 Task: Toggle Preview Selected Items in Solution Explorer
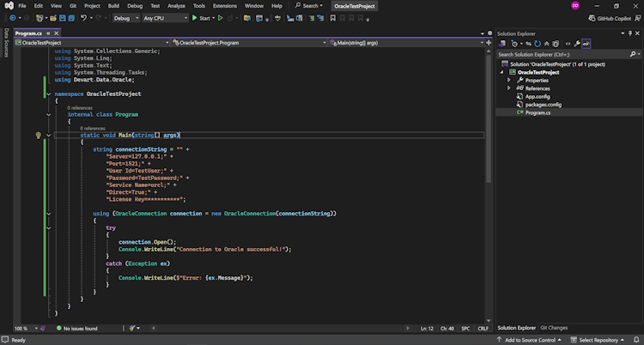point(586,43)
